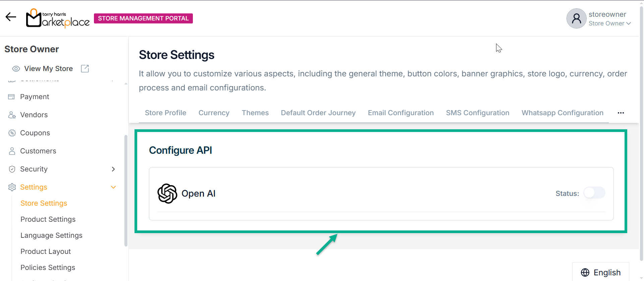Screen dimensions: 644x281
Task: Click the storeowner profile avatar
Action: pos(576,18)
